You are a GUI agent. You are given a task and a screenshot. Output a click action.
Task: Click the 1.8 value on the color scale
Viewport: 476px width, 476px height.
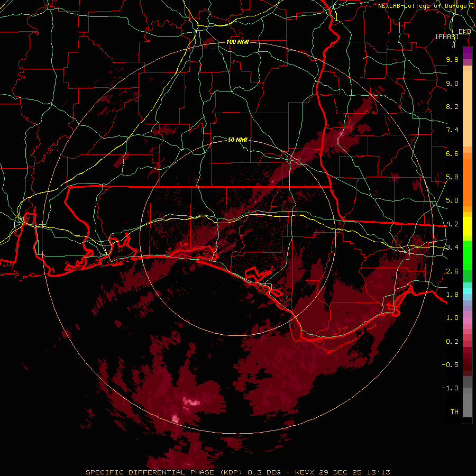click(452, 295)
